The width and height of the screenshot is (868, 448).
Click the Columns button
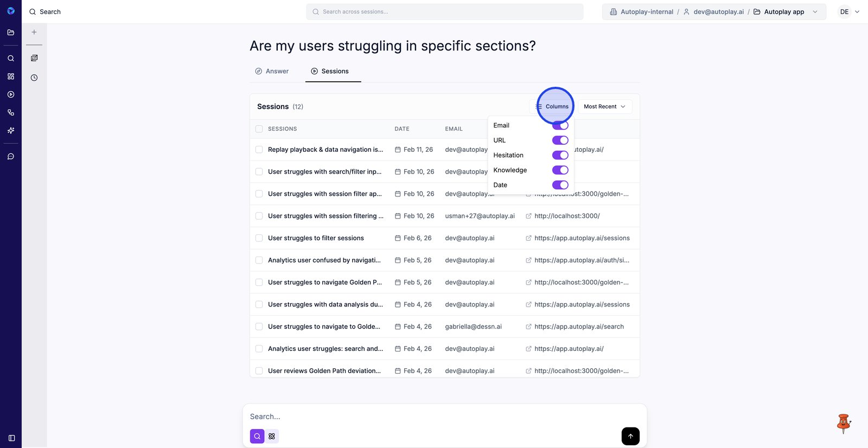click(553, 107)
